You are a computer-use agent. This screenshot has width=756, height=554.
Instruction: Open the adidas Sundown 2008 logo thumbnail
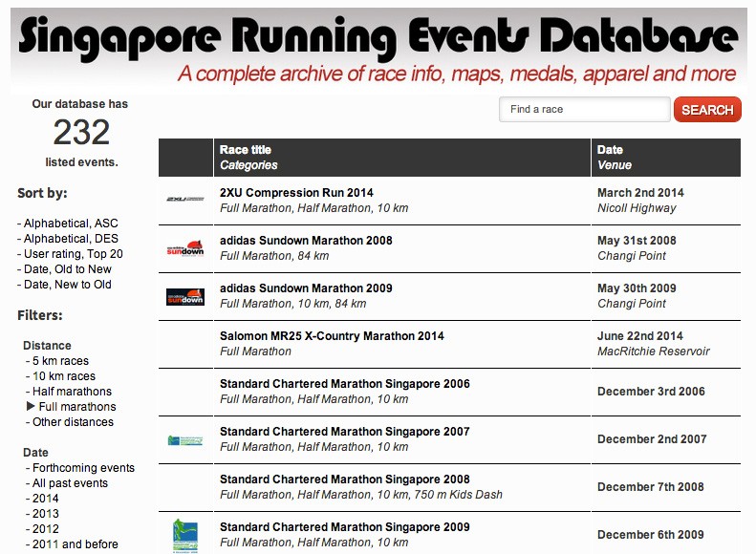[x=185, y=247]
